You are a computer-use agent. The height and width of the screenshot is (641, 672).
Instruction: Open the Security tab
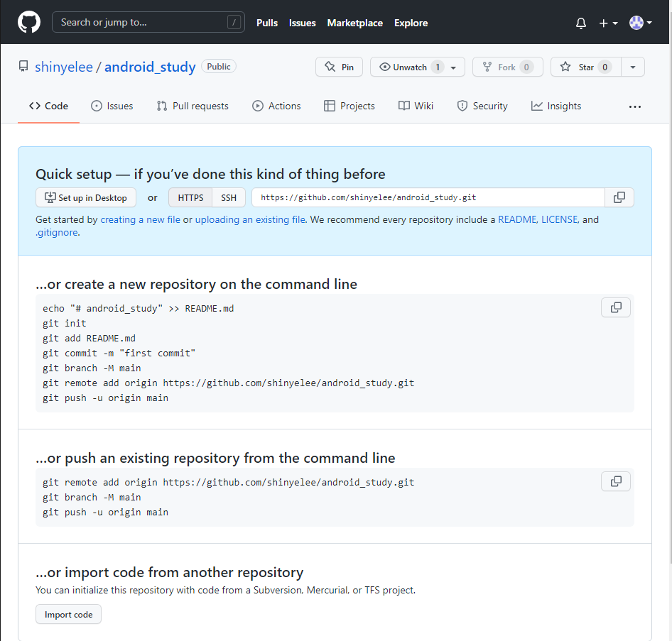482,106
